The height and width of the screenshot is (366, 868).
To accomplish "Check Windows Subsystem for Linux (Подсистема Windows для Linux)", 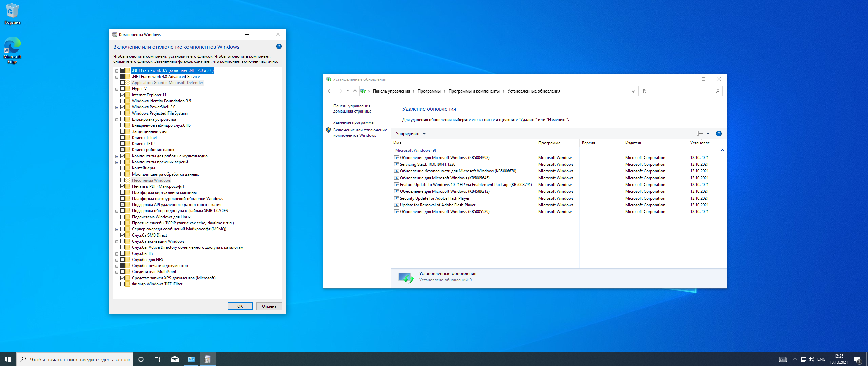I will [x=123, y=217].
